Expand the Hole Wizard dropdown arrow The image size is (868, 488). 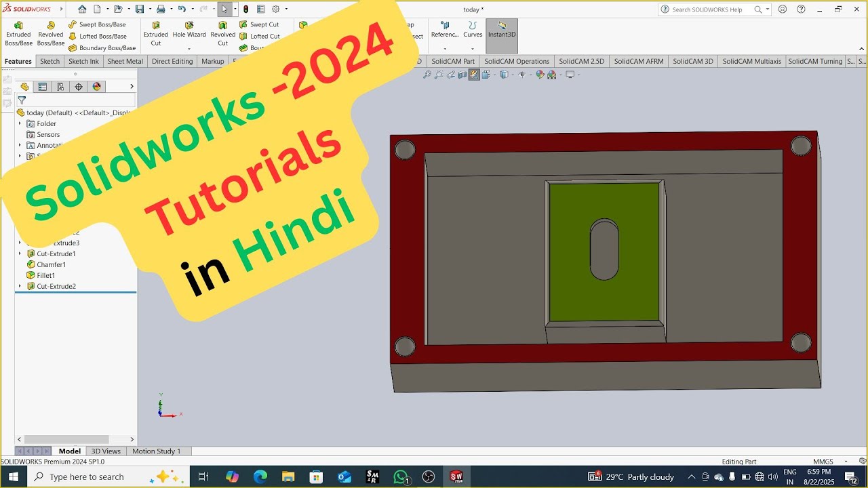(189, 49)
